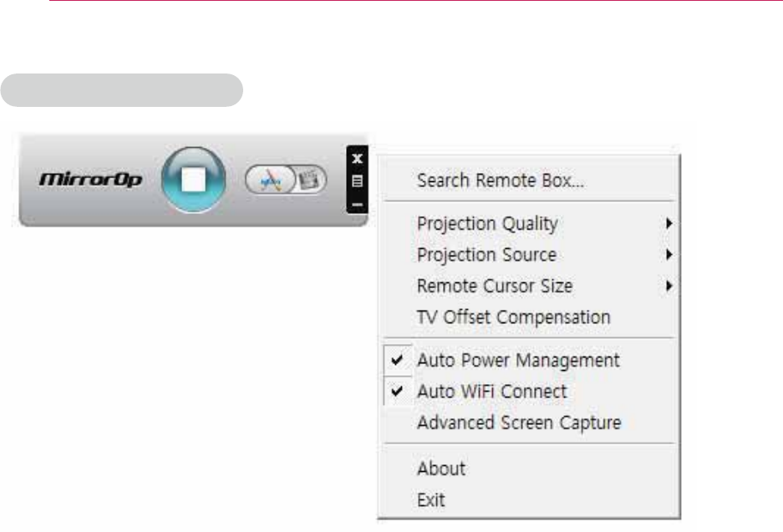This screenshot has width=783, height=532.
Task: Expand the Projection Quality submenu
Action: point(487,224)
